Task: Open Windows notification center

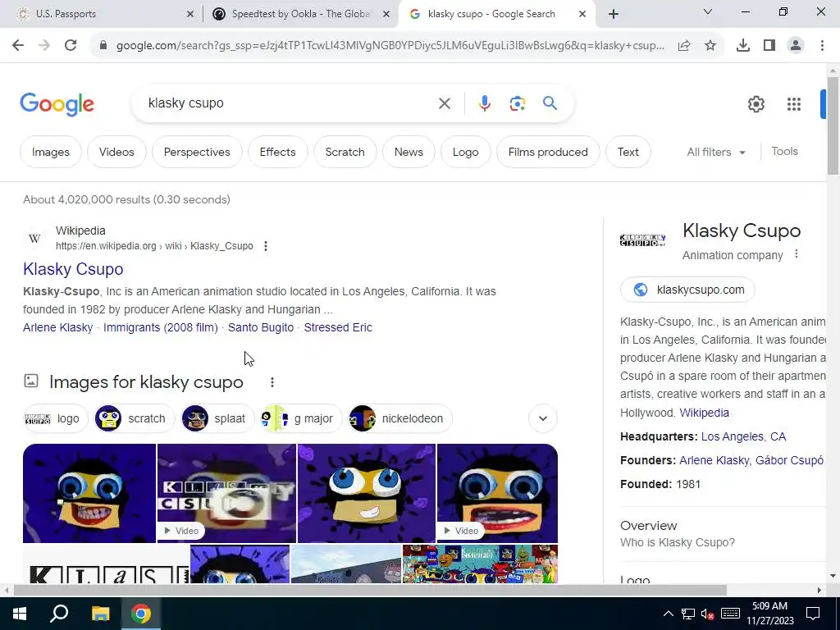Action: tap(813, 614)
